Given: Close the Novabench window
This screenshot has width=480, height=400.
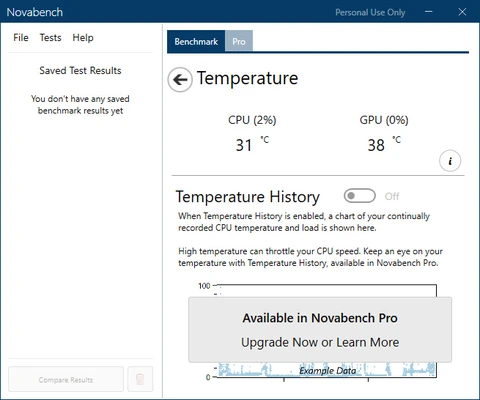Looking at the screenshot, I should [462, 12].
